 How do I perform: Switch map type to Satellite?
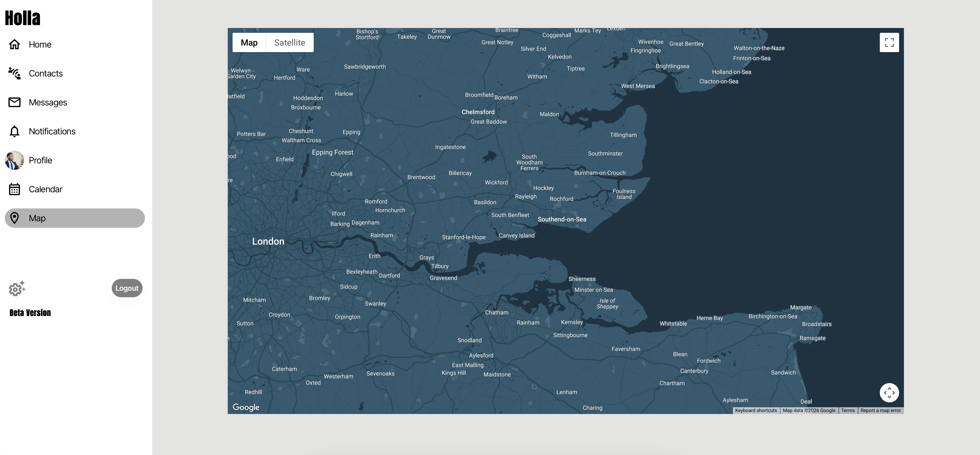[290, 42]
